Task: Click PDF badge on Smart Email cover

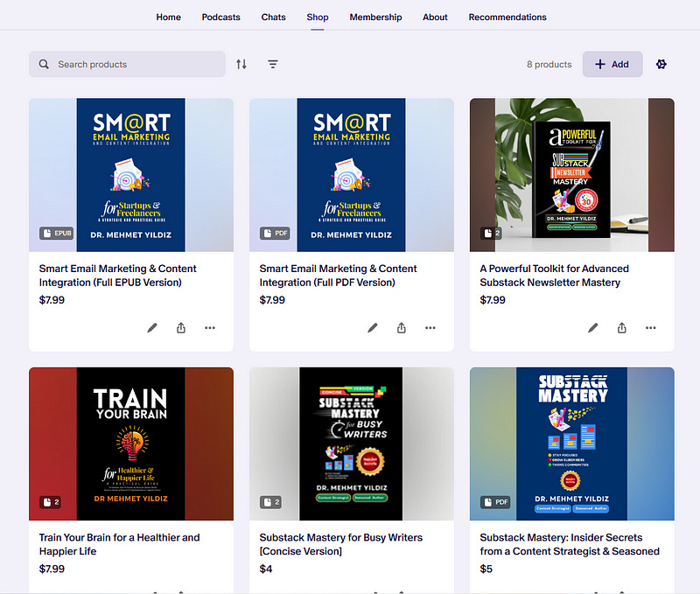Action: click(275, 233)
